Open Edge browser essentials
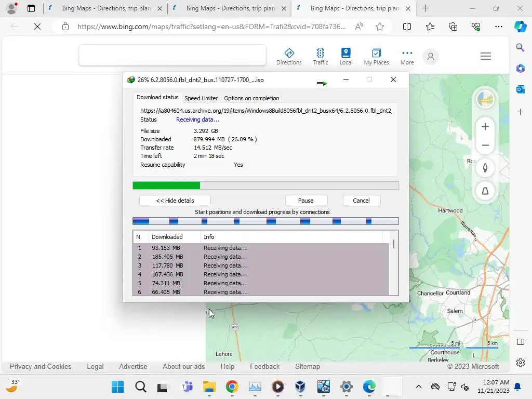 coord(476,26)
